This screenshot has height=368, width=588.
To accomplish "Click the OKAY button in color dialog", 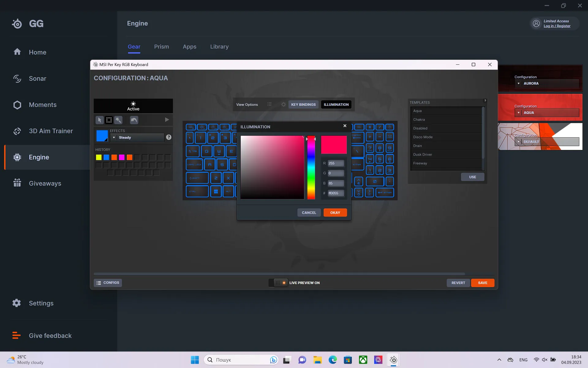I will (335, 213).
